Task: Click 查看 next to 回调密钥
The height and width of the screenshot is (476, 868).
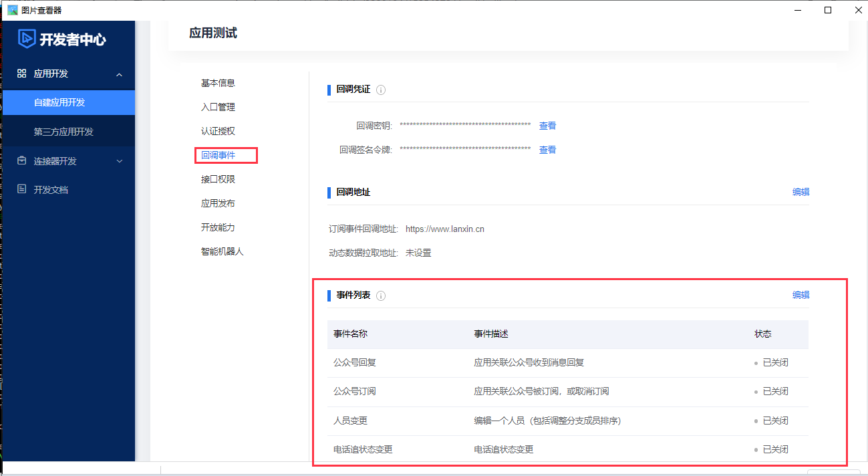Action: (x=547, y=126)
